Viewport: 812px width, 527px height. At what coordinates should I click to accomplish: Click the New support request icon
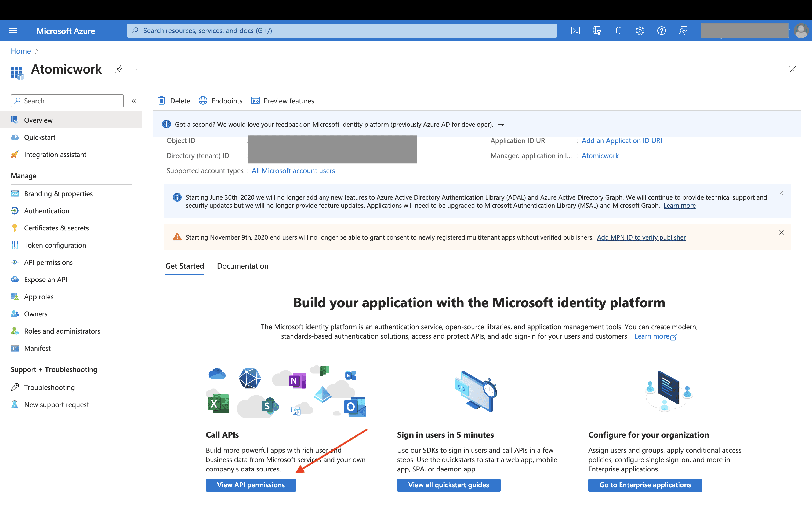pos(15,404)
